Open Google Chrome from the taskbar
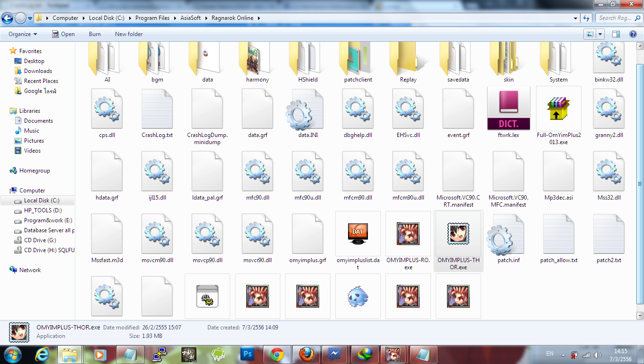This screenshot has width=644, height=364. point(277,354)
